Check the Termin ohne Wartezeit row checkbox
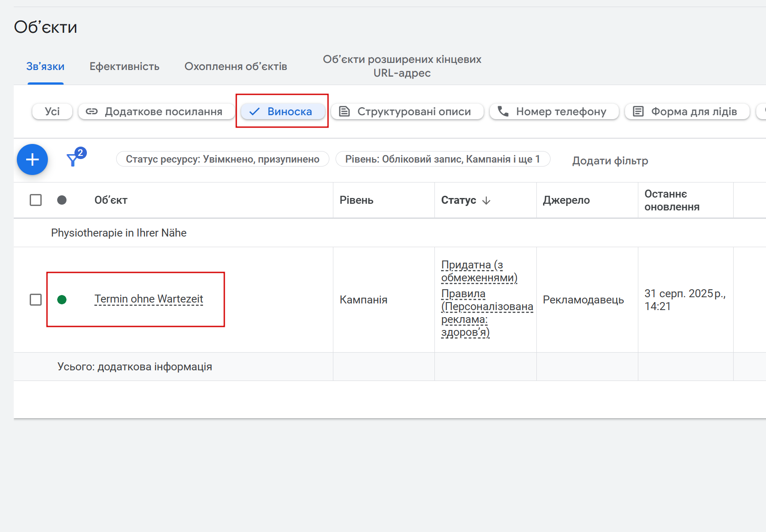 (x=36, y=300)
